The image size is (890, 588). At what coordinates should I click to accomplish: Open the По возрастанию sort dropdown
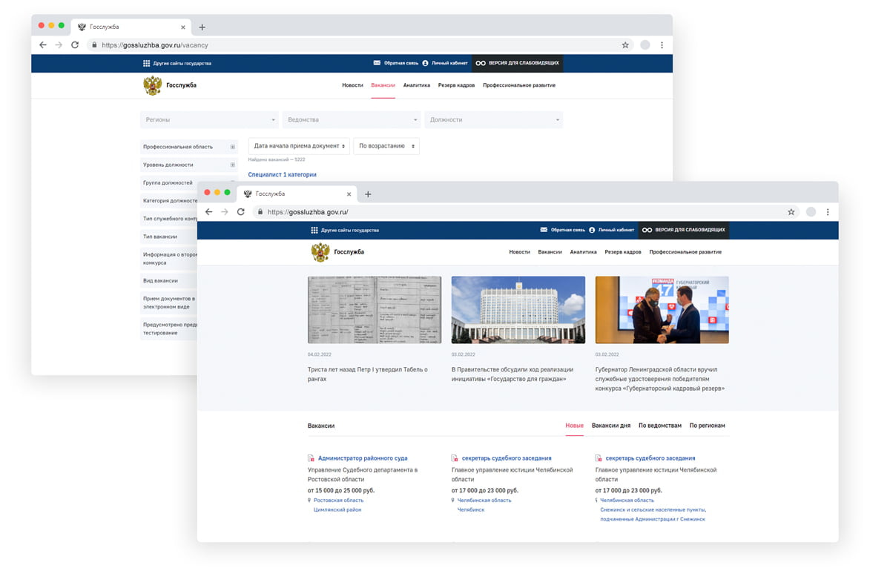point(386,146)
